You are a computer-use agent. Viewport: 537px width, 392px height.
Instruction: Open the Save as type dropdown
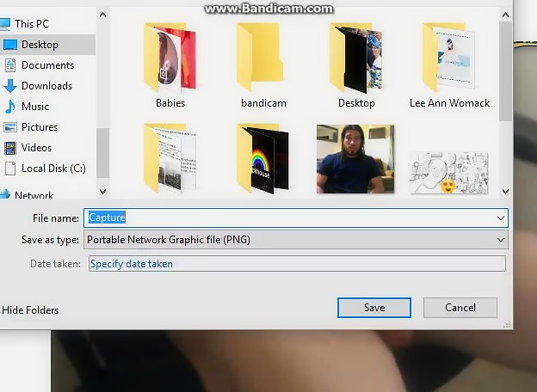click(296, 240)
